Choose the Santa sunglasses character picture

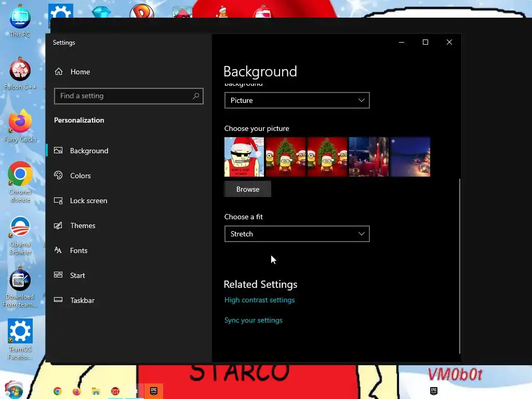click(x=244, y=157)
